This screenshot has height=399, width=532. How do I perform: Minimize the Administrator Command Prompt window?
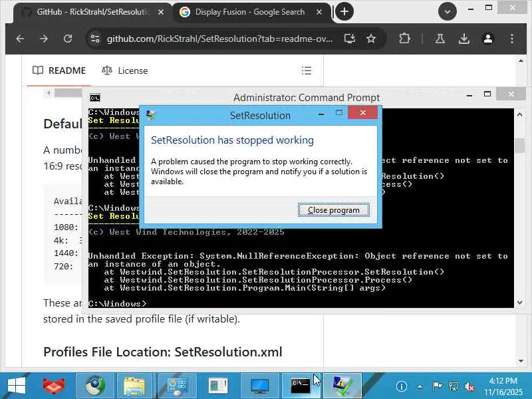[x=469, y=95]
